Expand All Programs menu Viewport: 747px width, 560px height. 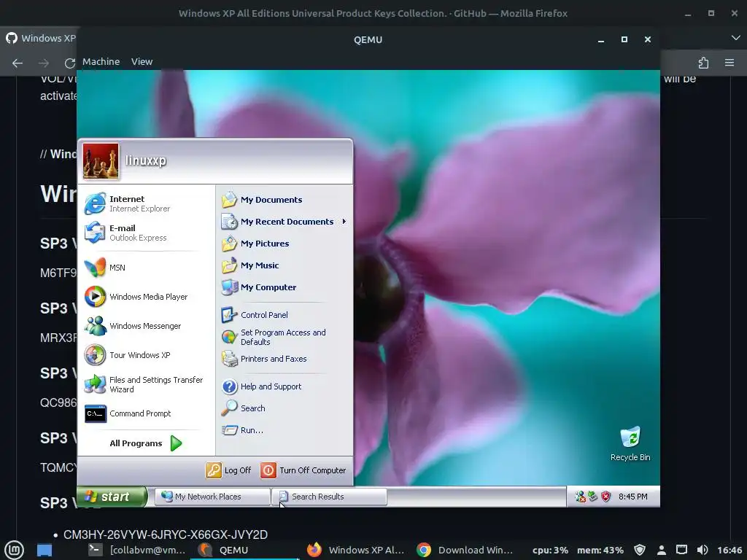(x=146, y=443)
